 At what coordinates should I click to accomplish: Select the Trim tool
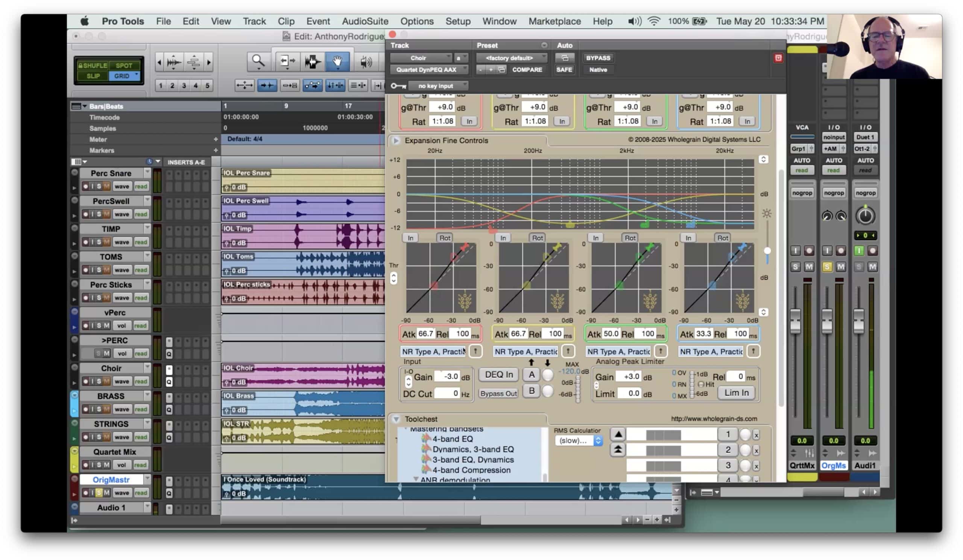[287, 61]
